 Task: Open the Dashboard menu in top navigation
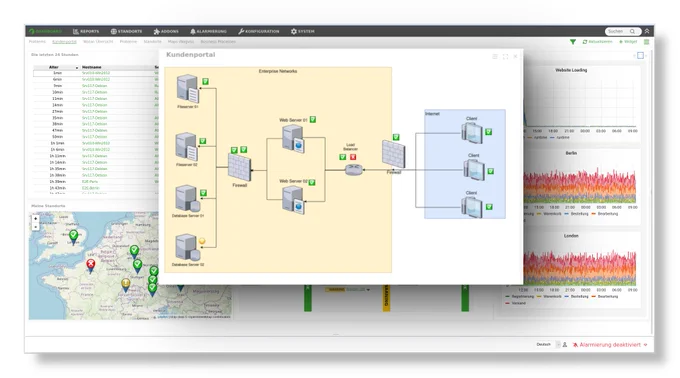46,31
